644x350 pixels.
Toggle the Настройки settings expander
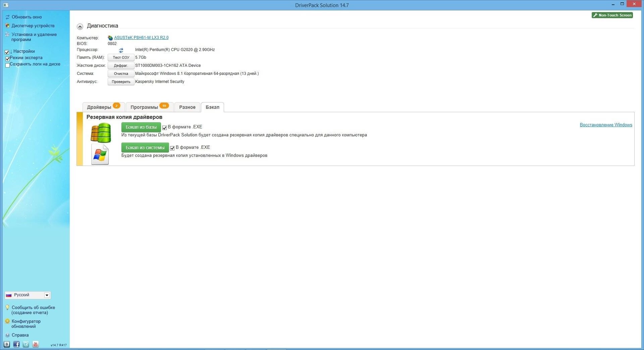pos(7,52)
